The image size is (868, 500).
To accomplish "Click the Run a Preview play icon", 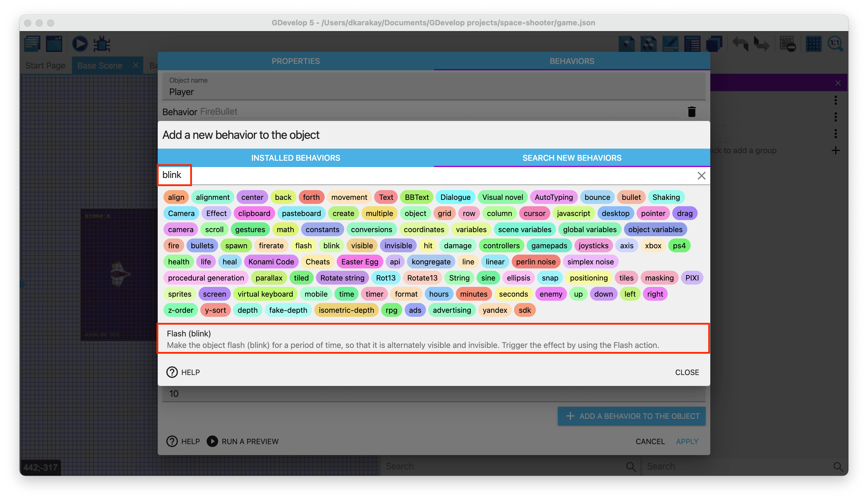I will [212, 441].
